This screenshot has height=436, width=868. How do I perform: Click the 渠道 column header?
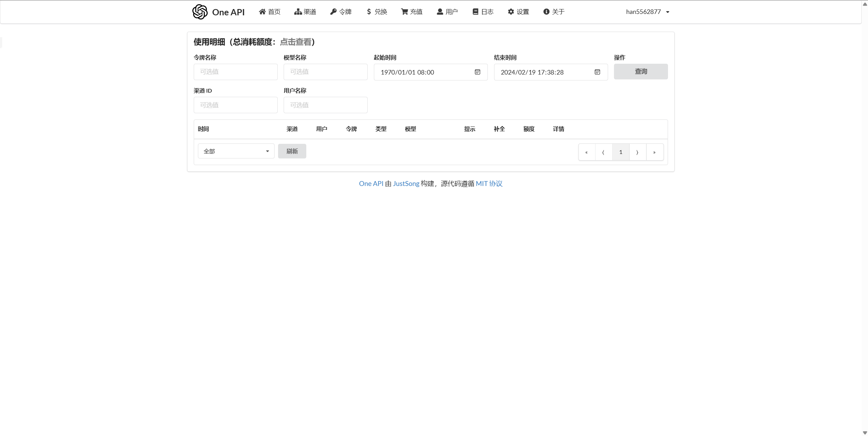pyautogui.click(x=292, y=129)
